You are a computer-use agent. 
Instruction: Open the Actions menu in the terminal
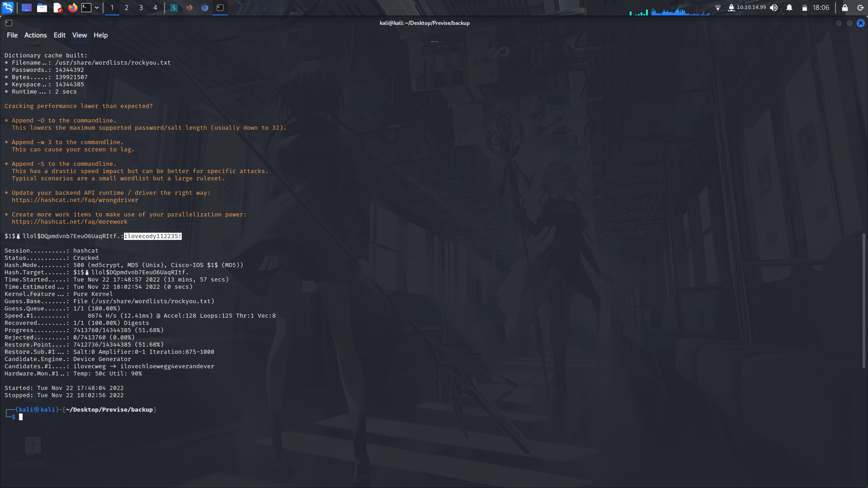(35, 35)
